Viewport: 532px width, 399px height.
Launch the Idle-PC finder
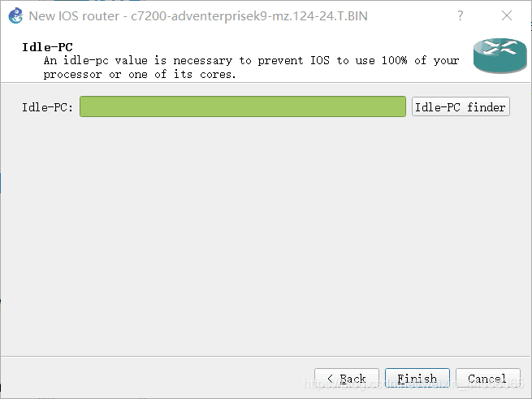(x=461, y=106)
